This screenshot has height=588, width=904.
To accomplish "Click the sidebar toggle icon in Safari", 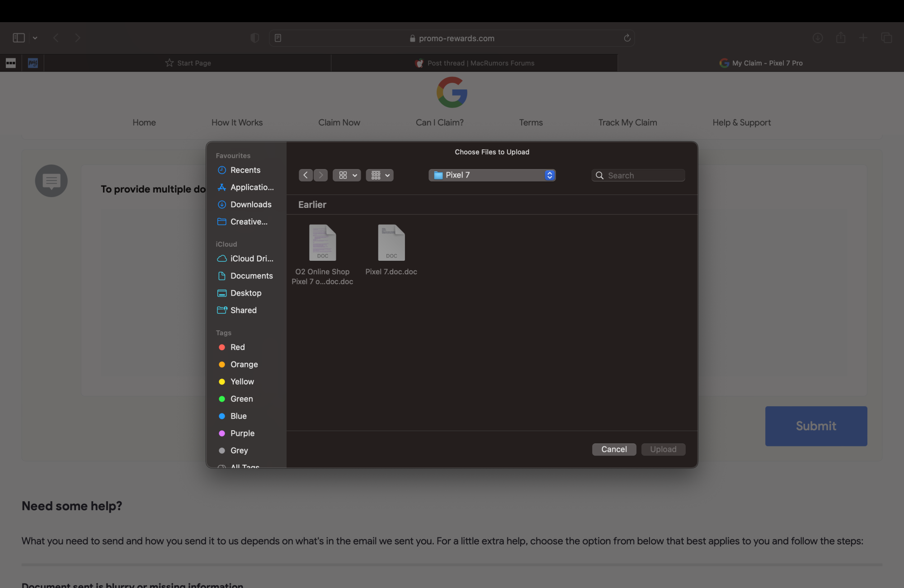I will click(19, 38).
